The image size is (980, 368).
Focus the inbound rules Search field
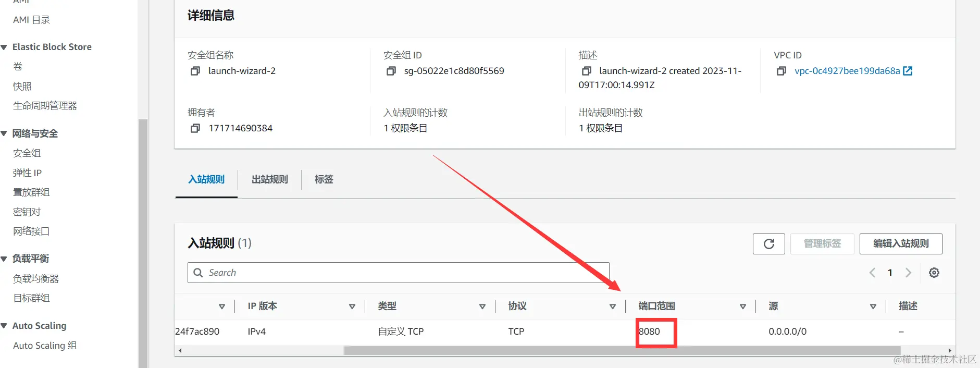pos(399,273)
